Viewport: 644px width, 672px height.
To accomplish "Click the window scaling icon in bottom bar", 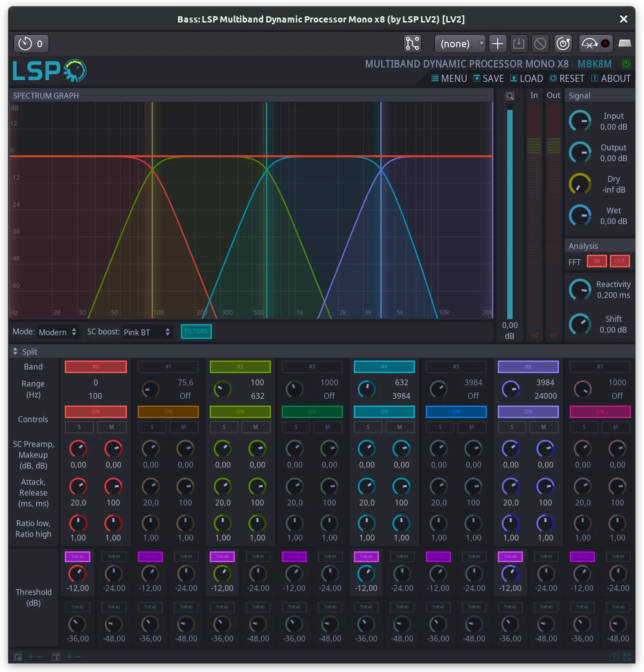I will [18, 657].
